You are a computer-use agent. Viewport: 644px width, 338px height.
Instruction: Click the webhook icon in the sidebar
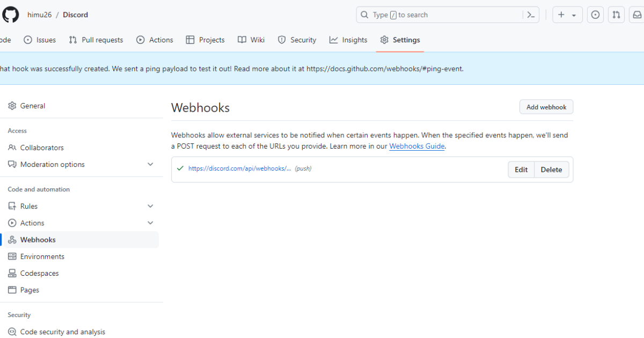pos(12,240)
